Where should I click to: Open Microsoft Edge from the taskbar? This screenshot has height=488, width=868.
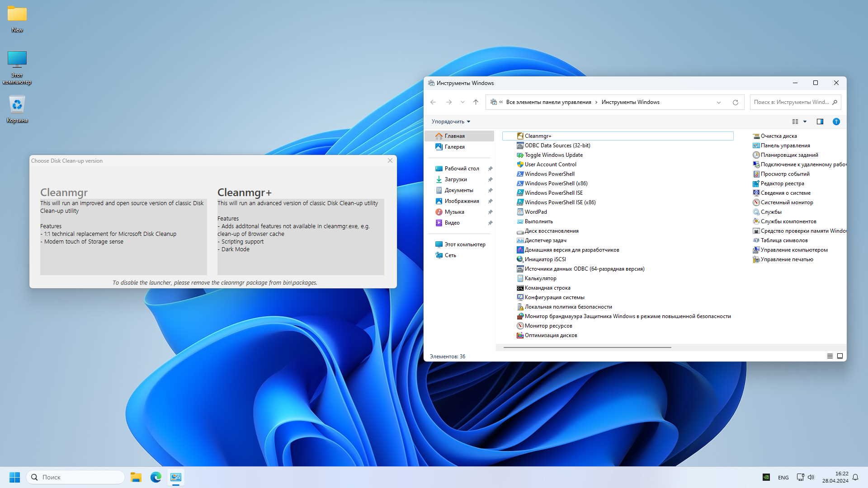coord(156,477)
